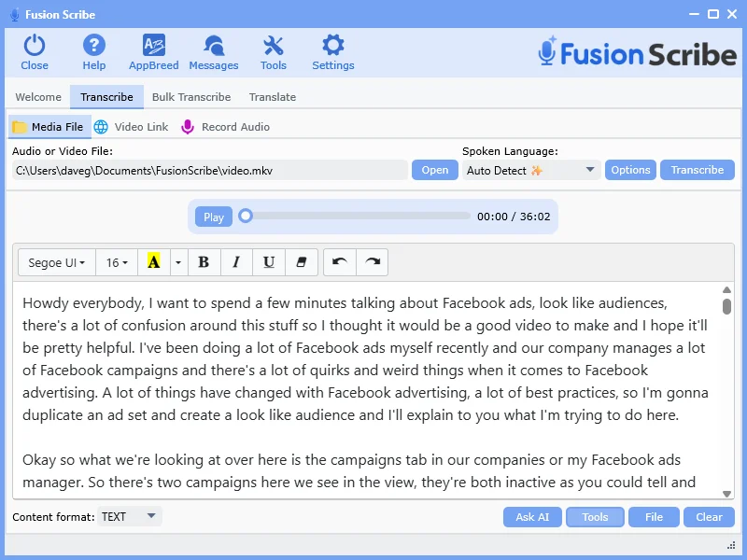Click the Audio or Video File path field
The width and height of the screenshot is (747, 560).
[209, 170]
